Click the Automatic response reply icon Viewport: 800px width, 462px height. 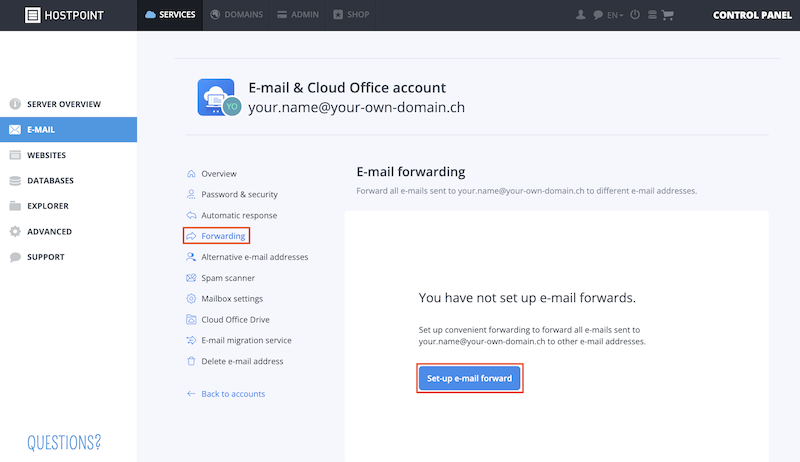point(191,215)
